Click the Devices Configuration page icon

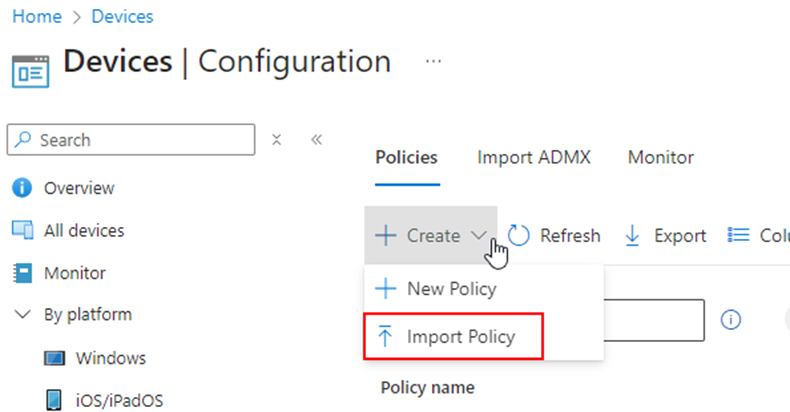[30, 72]
